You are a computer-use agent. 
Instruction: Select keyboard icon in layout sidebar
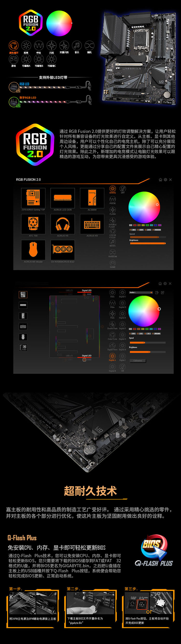tap(23, 326)
